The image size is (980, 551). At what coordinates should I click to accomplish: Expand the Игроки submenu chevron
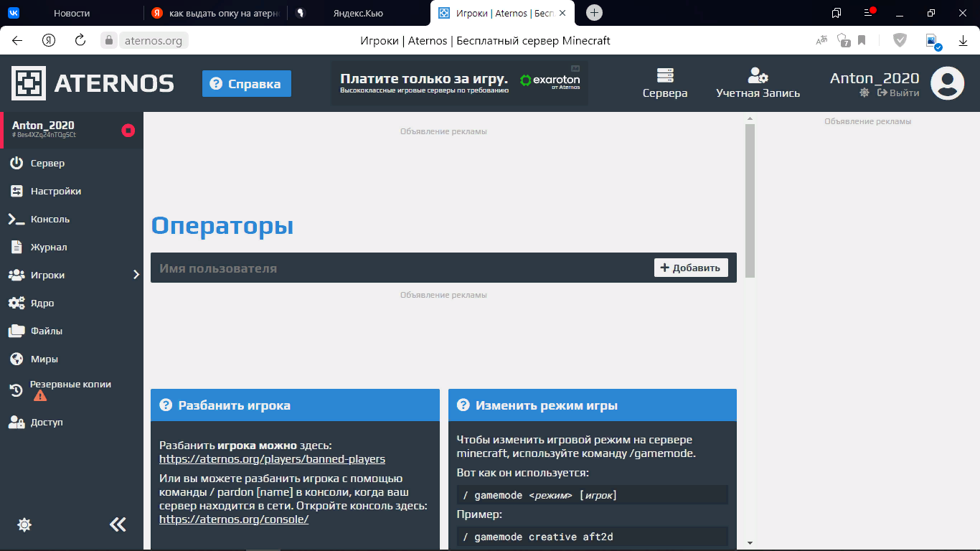click(x=136, y=275)
